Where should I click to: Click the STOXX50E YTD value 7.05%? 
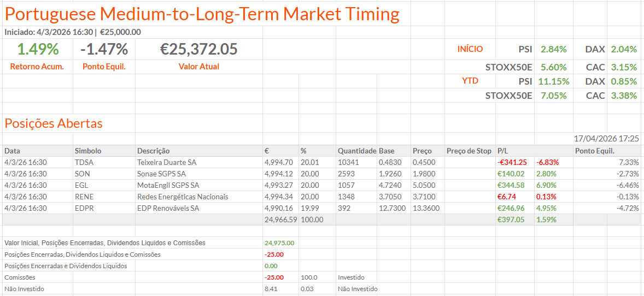pyautogui.click(x=553, y=96)
